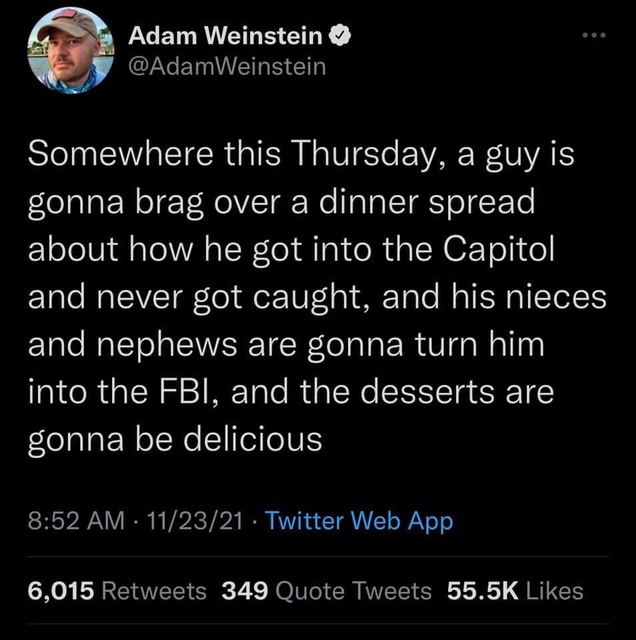Open the @AdamWeinstein handle link

[x=227, y=67]
